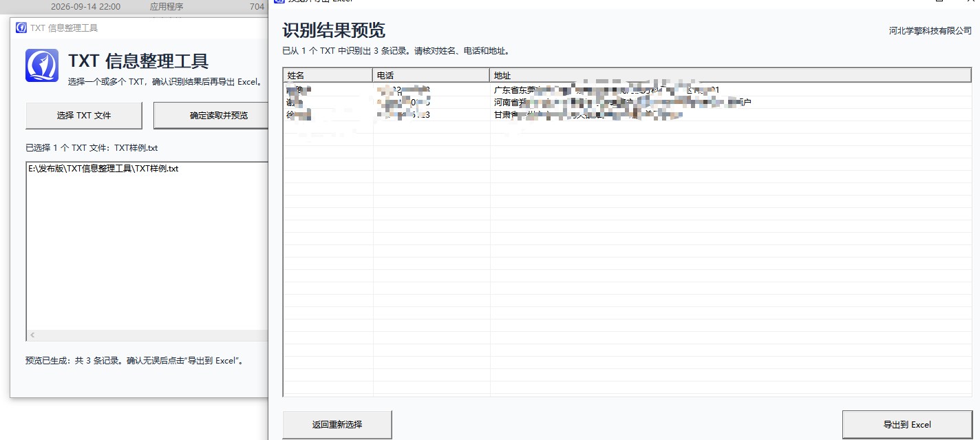The image size is (980, 440).
Task: Select the file path E:\发布版\TXT信息整理工具\TXT样例.txt
Action: pos(103,169)
